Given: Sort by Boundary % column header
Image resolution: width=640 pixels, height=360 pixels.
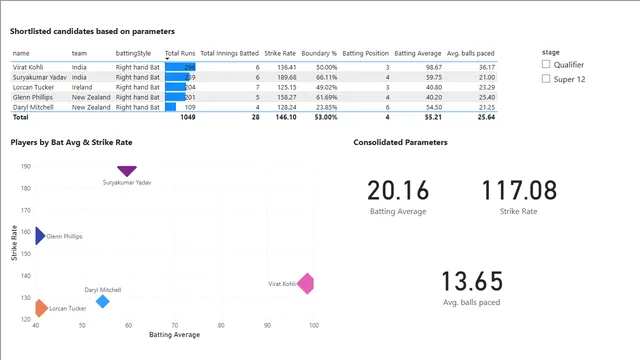Looking at the screenshot, I should (x=319, y=53).
